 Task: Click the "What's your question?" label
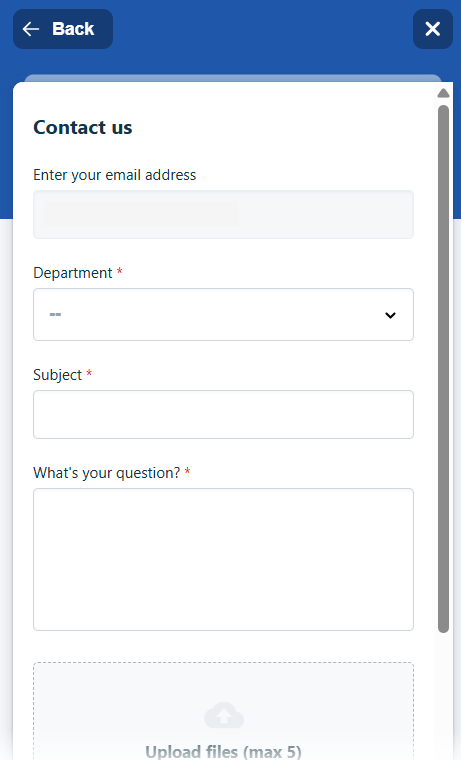click(106, 473)
